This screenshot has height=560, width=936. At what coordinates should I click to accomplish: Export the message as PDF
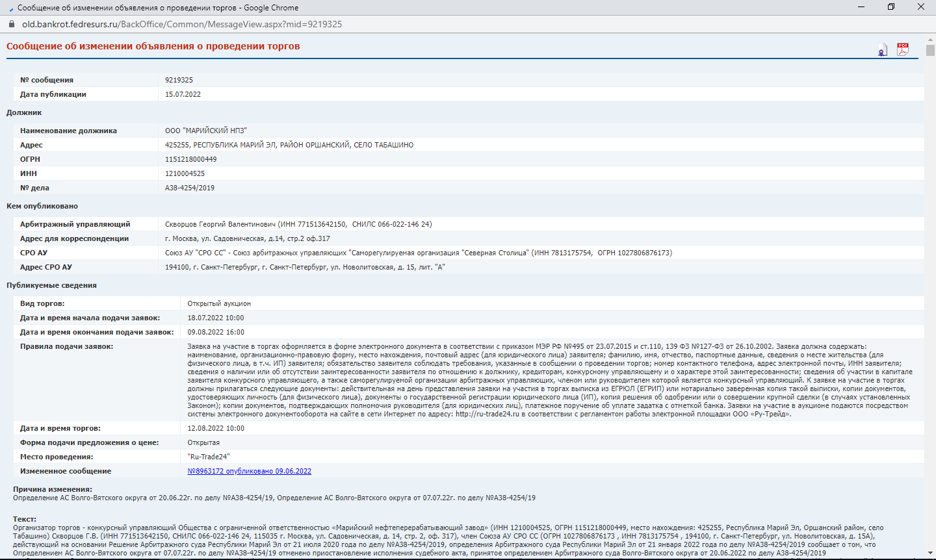click(903, 49)
